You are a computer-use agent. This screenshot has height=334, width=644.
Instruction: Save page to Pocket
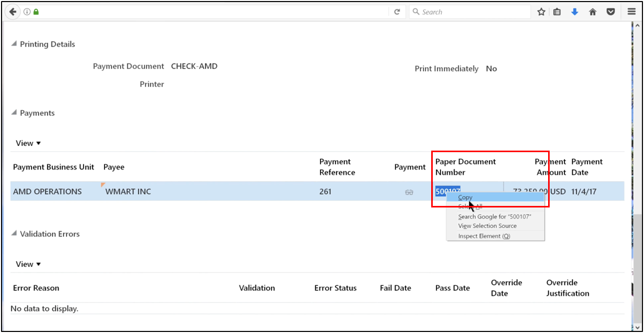point(611,11)
